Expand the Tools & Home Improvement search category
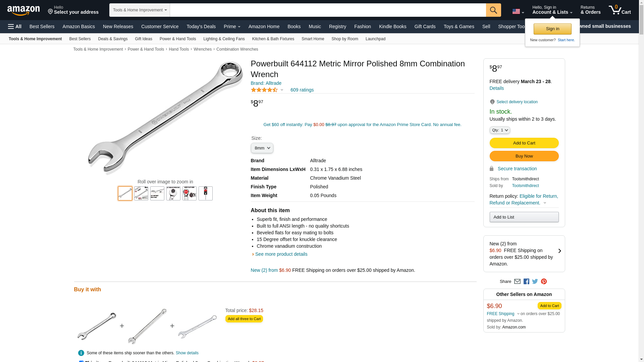Viewport: 644px width, 362px height. click(140, 10)
